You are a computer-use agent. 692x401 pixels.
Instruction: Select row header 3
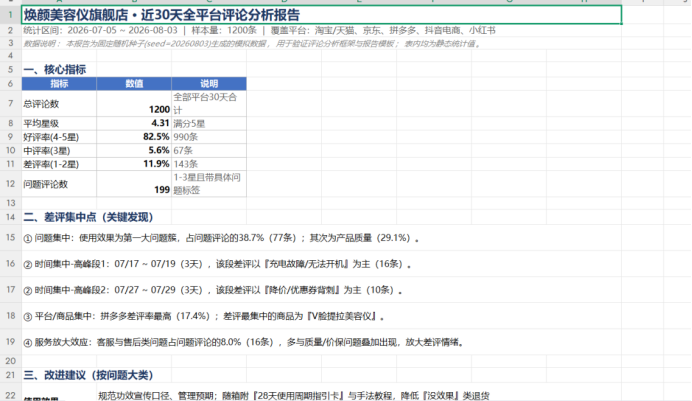(11, 43)
